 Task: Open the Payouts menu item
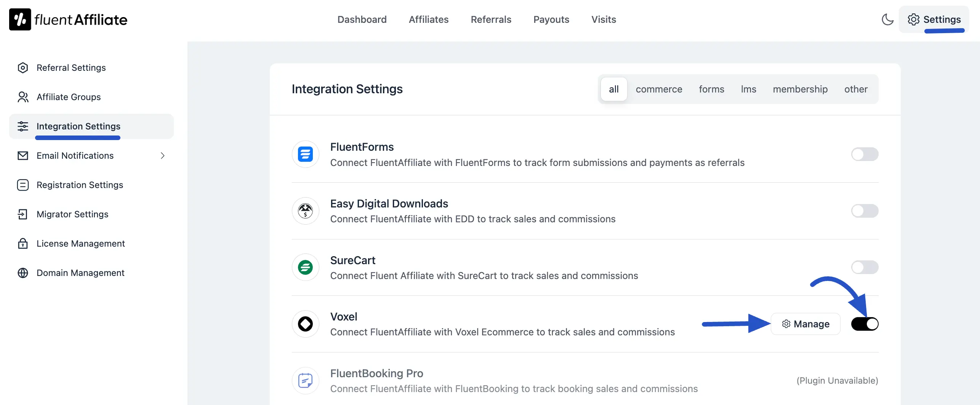[551, 19]
